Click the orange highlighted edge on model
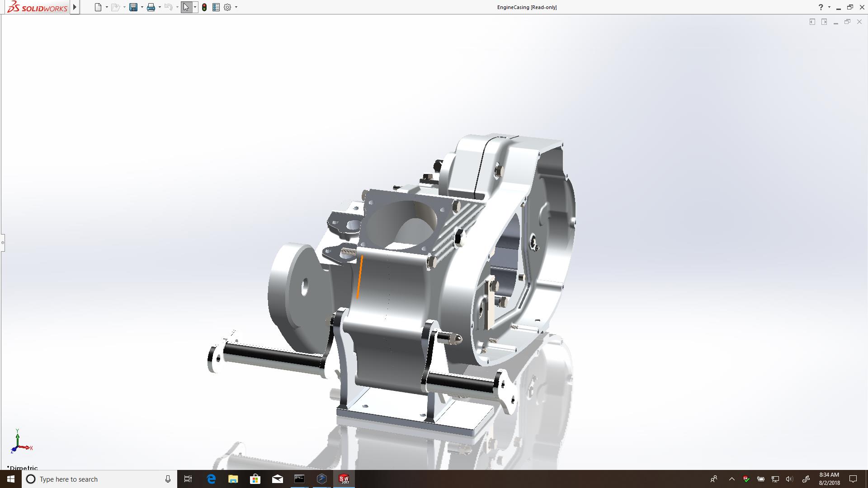This screenshot has height=488, width=868. click(x=360, y=277)
